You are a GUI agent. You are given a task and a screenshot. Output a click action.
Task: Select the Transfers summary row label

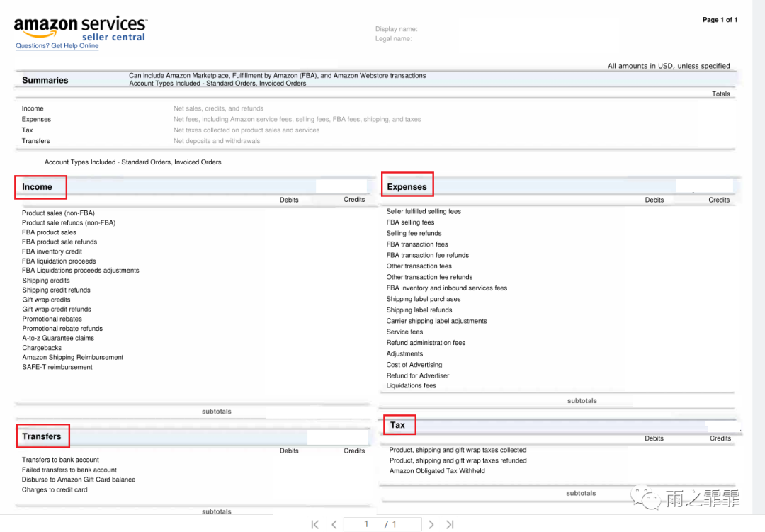35,140
